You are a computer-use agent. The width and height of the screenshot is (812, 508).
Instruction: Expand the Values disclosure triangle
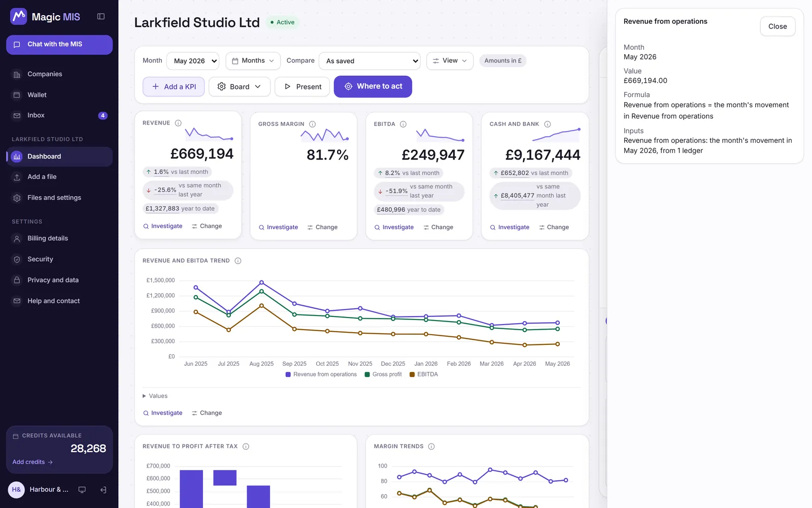144,396
